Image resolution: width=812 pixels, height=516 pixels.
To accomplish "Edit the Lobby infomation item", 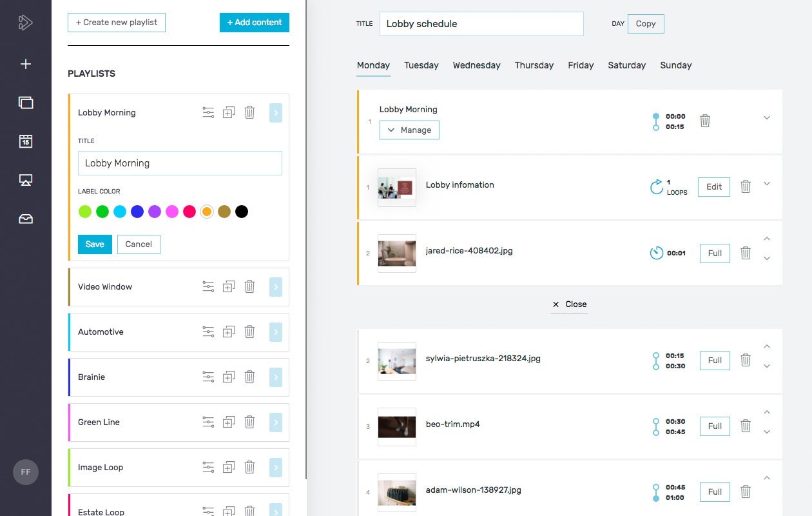I will point(714,187).
